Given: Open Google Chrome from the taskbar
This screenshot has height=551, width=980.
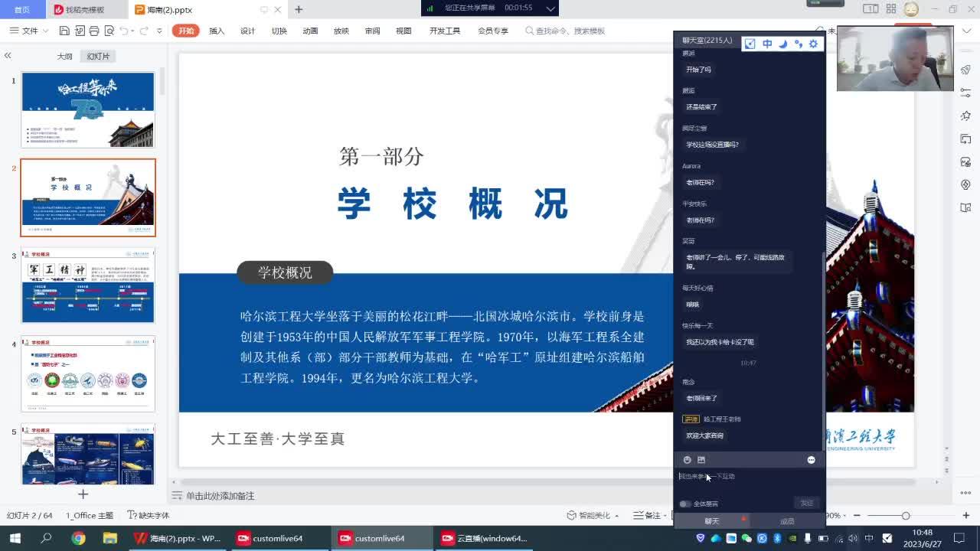Looking at the screenshot, I should coord(78,538).
